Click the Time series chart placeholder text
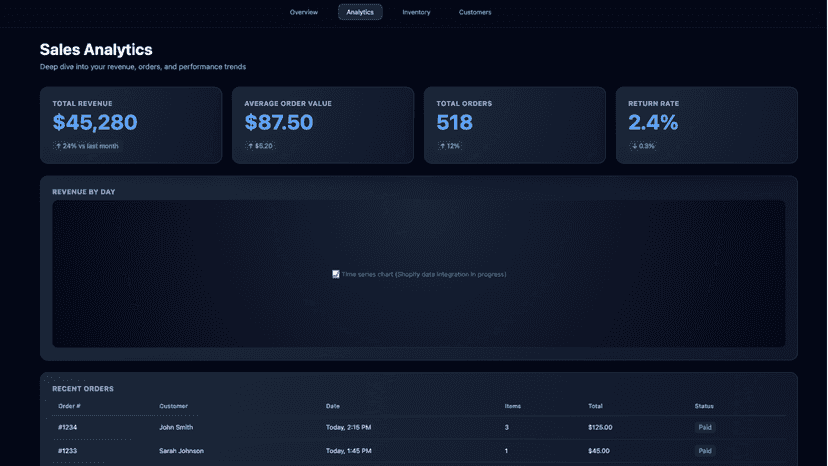 tap(424, 274)
